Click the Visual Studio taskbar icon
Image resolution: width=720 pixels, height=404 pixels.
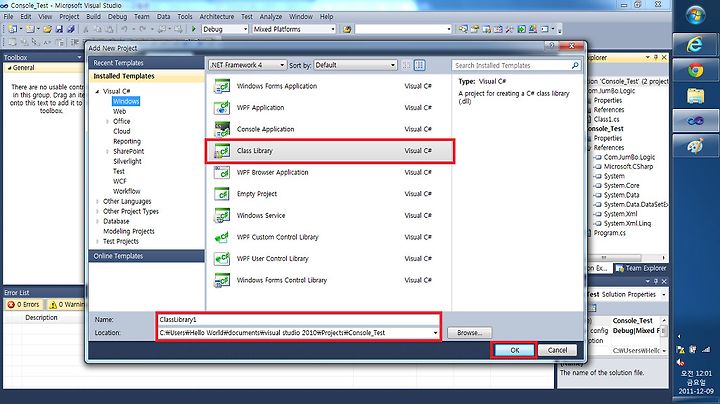pyautogui.click(x=695, y=121)
